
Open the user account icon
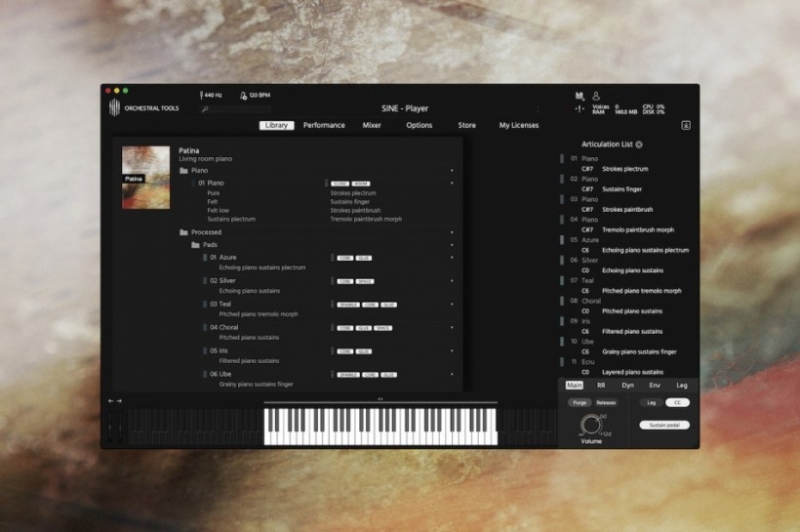(595, 95)
